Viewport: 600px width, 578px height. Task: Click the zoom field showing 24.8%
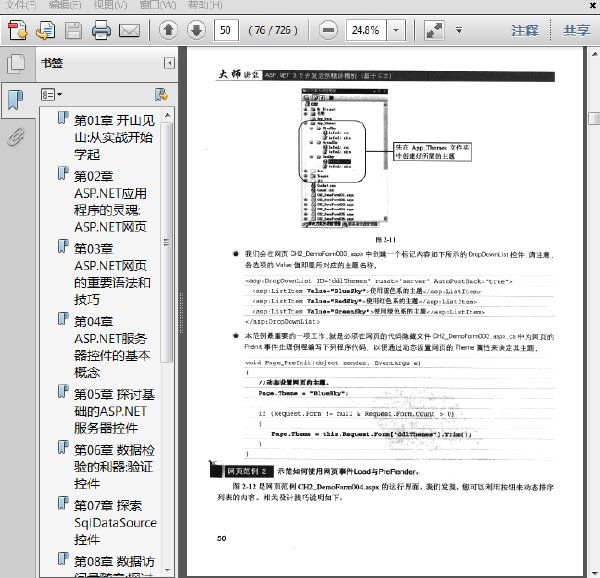coord(367,30)
